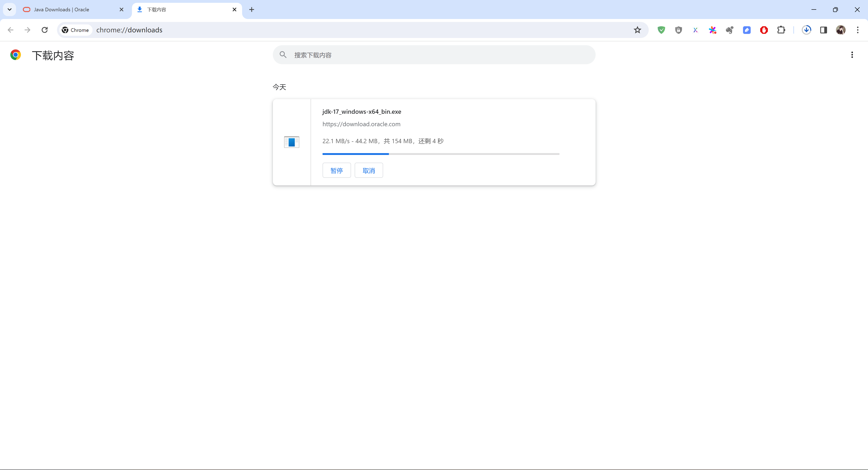
Task: Show the toolbar downloads bubble
Action: [x=806, y=30]
